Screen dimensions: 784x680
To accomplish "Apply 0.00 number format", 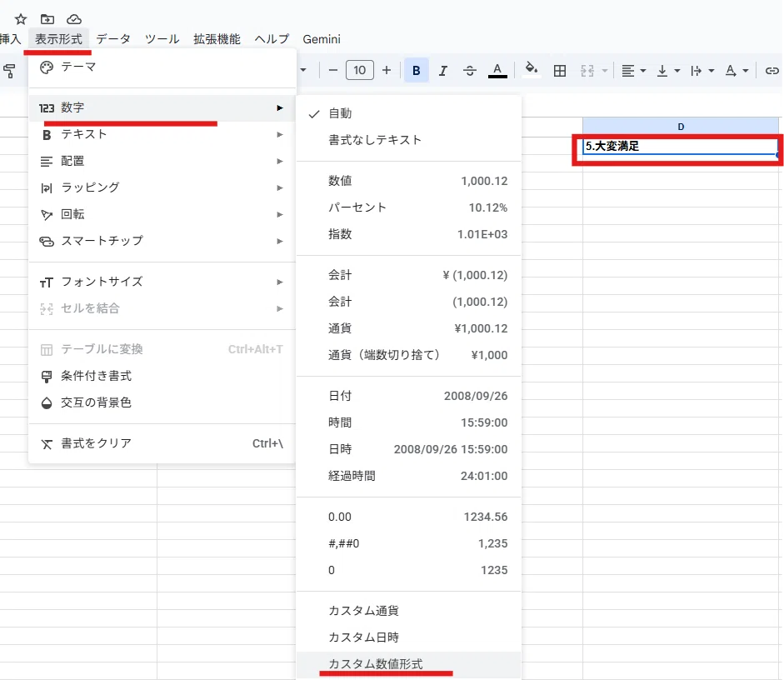I will pyautogui.click(x=408, y=517).
